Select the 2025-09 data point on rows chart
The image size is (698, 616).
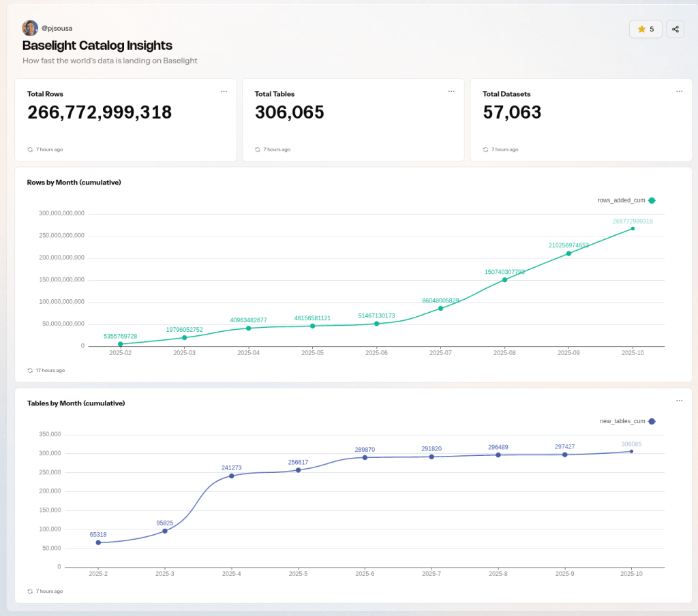coord(569,253)
